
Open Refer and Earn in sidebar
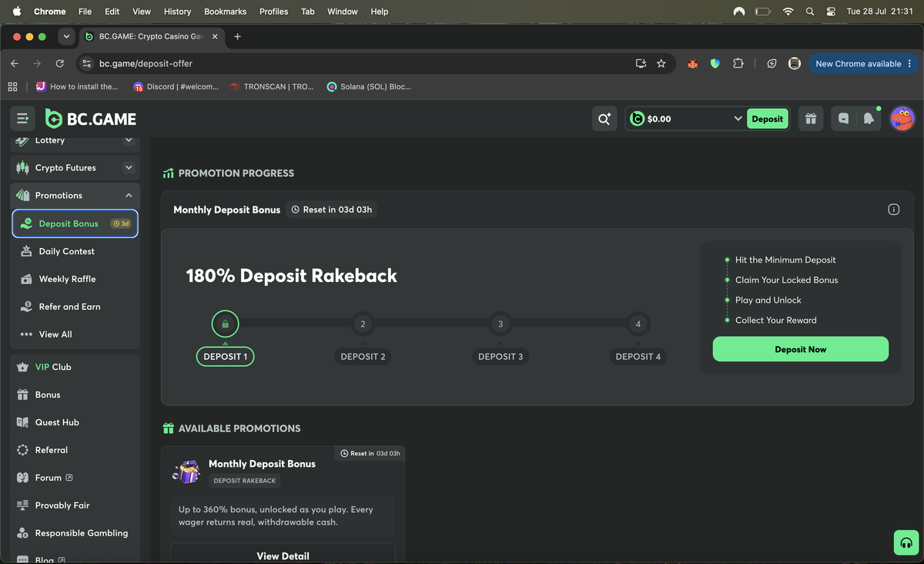point(75,307)
